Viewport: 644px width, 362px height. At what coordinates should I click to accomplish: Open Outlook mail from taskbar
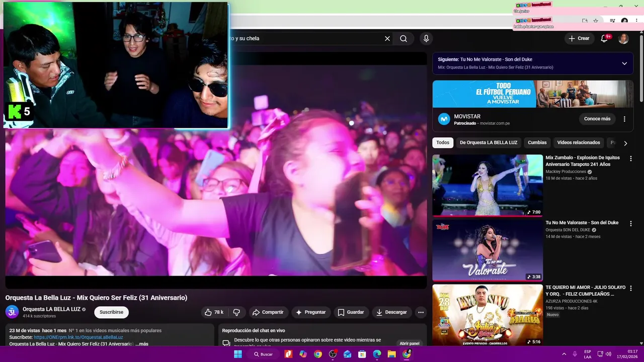347,354
